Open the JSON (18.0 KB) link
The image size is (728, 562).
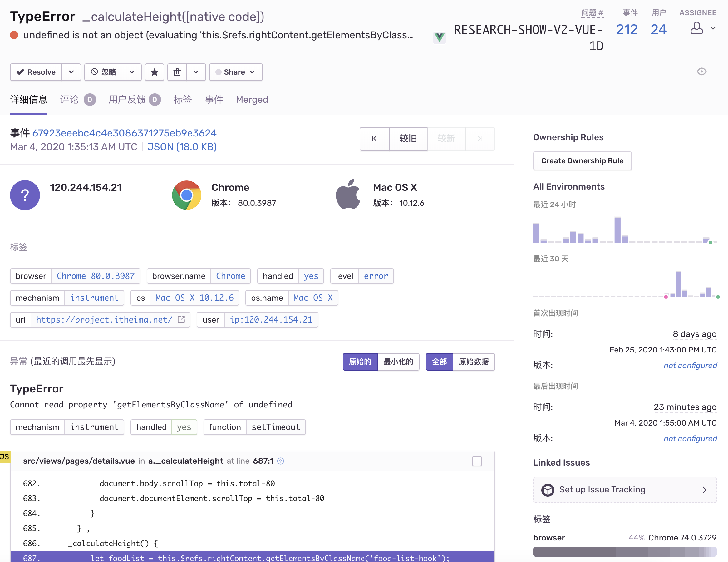[x=182, y=147]
